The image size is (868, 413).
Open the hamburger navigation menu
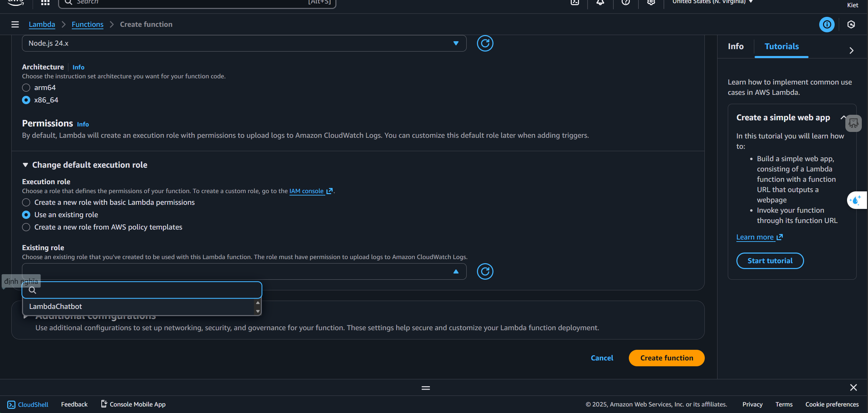point(15,24)
